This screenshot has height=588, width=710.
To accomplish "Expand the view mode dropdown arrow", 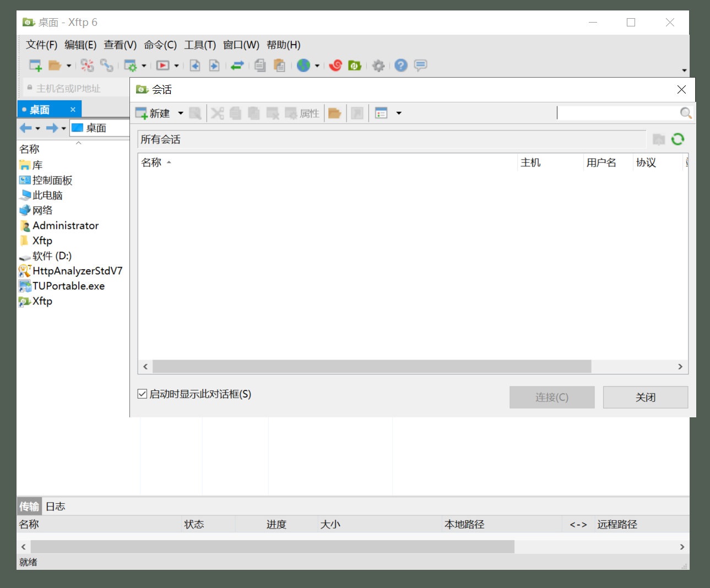I will (x=399, y=113).
